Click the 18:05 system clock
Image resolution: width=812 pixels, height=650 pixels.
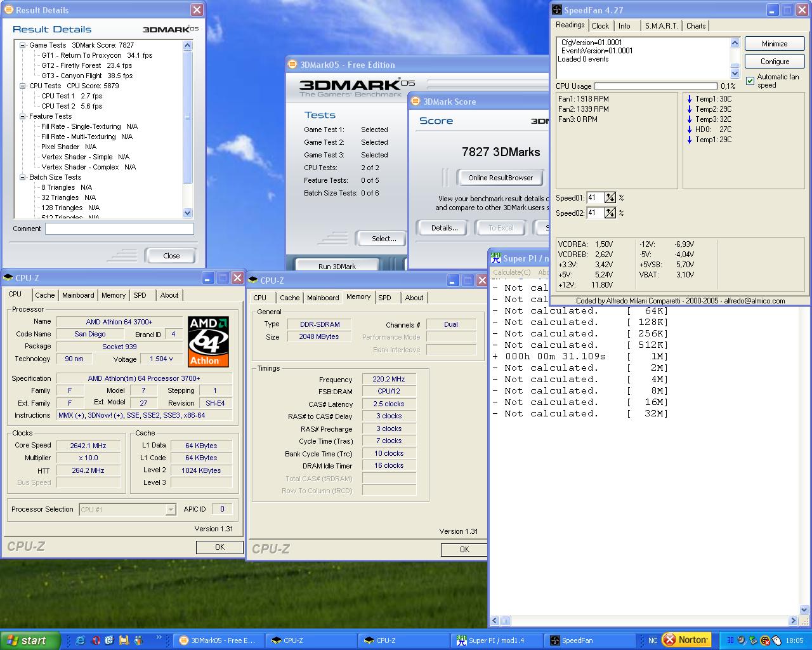794,640
